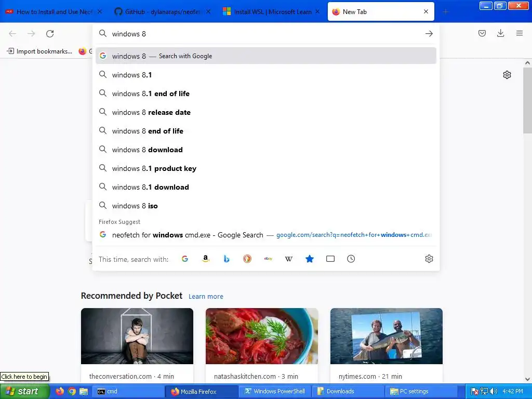This screenshot has height=399, width=532.
Task: Click the Go arrow in the address bar
Action: pos(429,34)
